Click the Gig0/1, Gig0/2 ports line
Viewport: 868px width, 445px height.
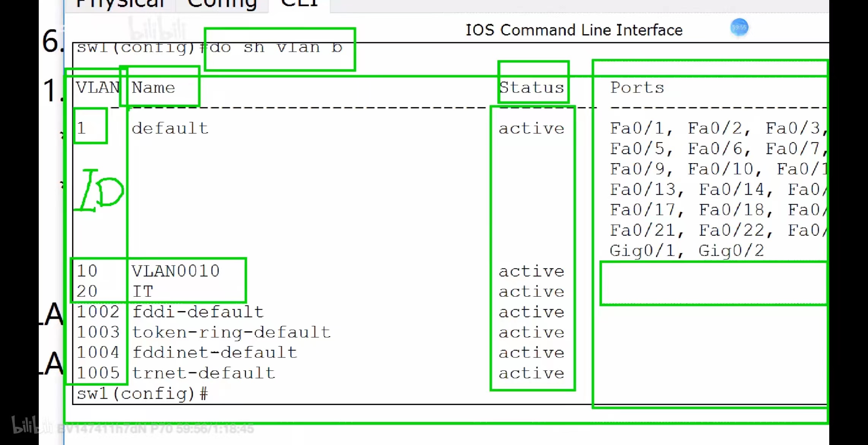[x=686, y=251]
